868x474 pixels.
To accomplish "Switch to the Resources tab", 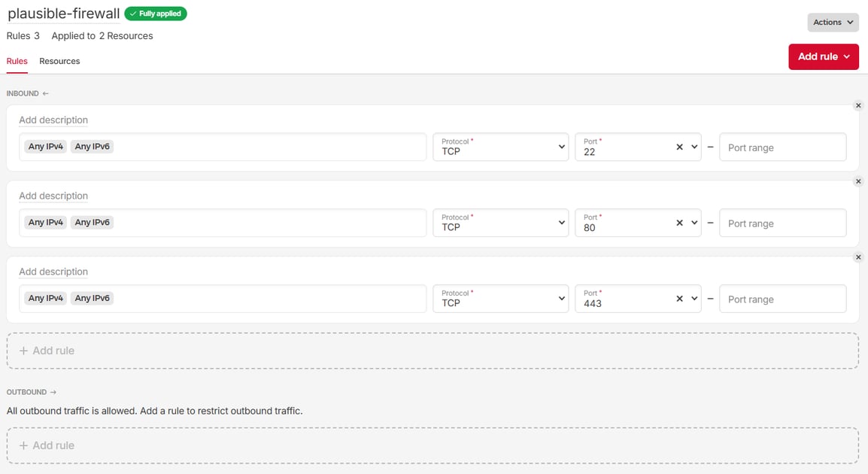I will [59, 61].
